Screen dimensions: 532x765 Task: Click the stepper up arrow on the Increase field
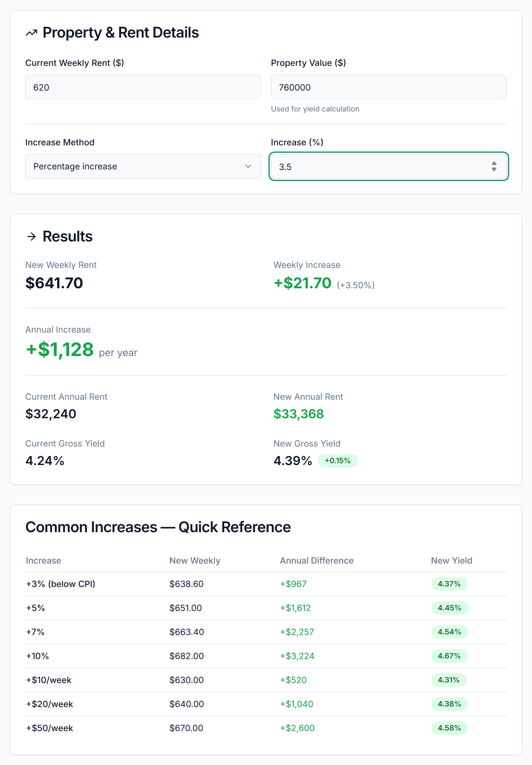[x=494, y=164]
